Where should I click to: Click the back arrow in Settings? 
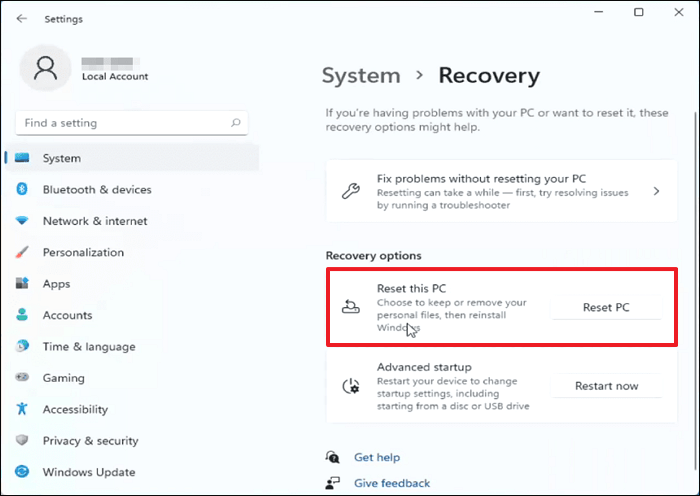click(x=22, y=18)
